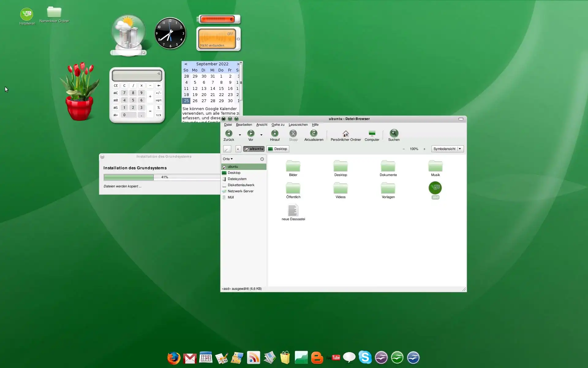Toggle the path text-entry edit button
This screenshot has height=368, width=588.
(x=227, y=149)
